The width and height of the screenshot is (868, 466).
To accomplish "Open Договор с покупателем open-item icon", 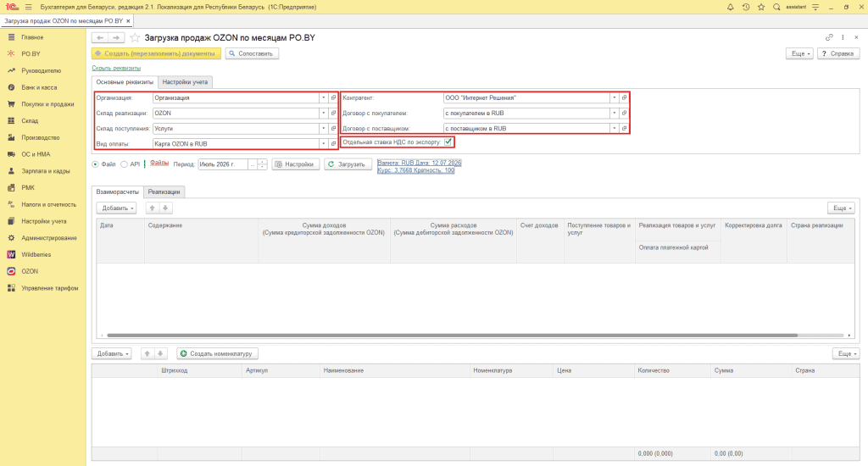I will coord(624,113).
